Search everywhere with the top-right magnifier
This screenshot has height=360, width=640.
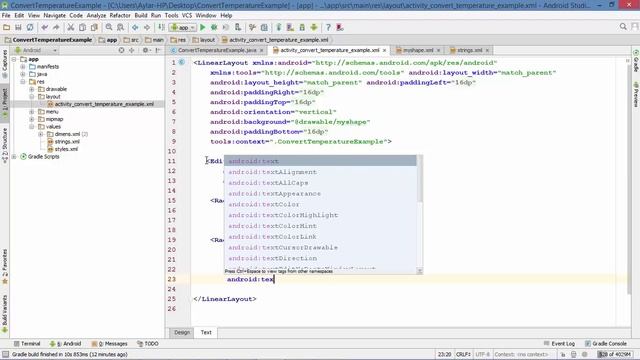point(623,27)
